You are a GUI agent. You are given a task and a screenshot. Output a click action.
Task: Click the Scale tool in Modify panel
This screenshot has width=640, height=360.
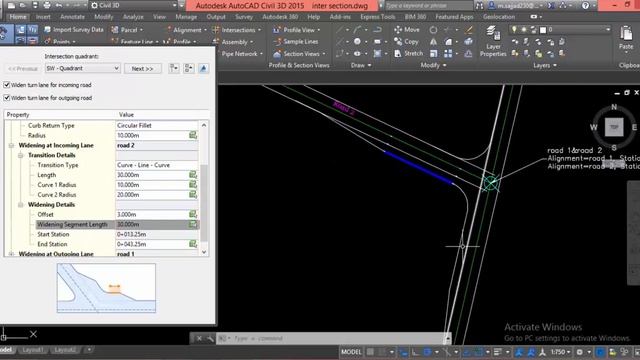tap(433, 53)
